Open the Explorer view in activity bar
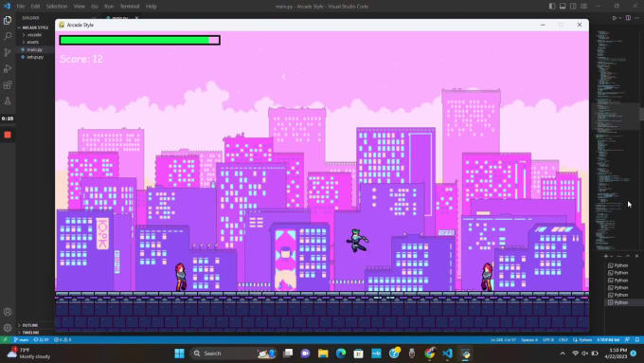644x363 pixels. click(x=8, y=20)
